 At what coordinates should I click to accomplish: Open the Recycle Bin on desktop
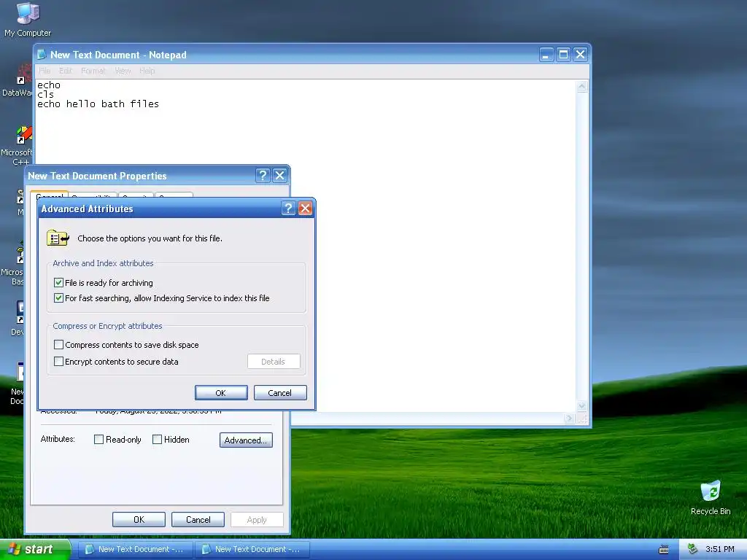pos(711,497)
